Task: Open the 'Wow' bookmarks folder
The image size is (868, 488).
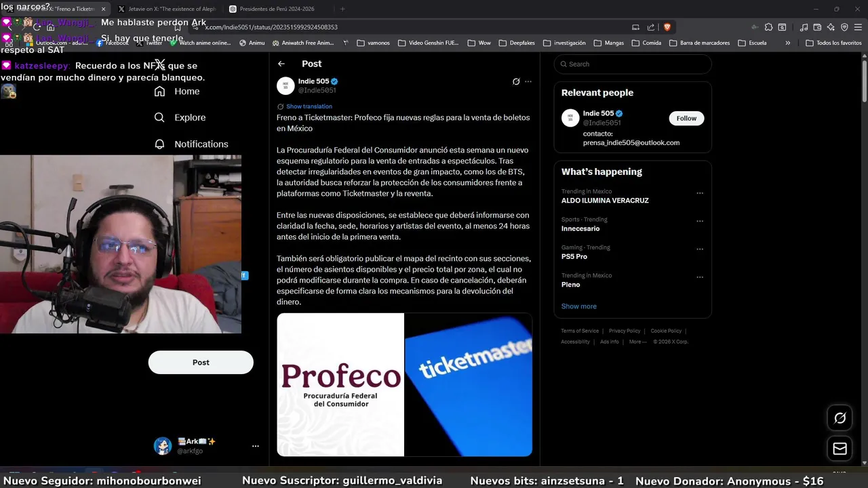Action: (x=479, y=43)
